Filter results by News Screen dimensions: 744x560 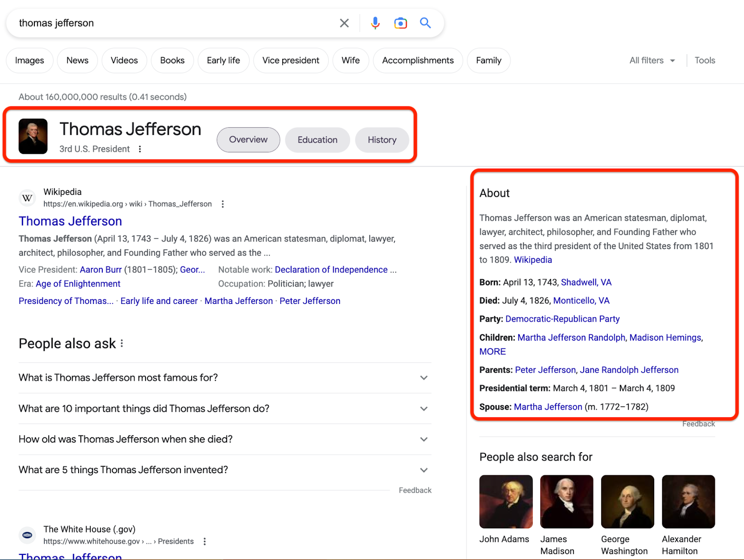pos(77,60)
